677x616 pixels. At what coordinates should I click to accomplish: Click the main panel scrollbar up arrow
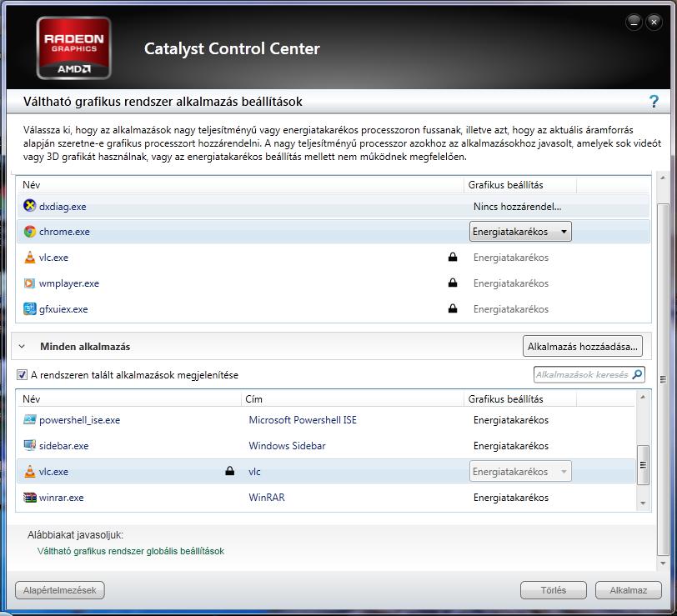coord(663,178)
